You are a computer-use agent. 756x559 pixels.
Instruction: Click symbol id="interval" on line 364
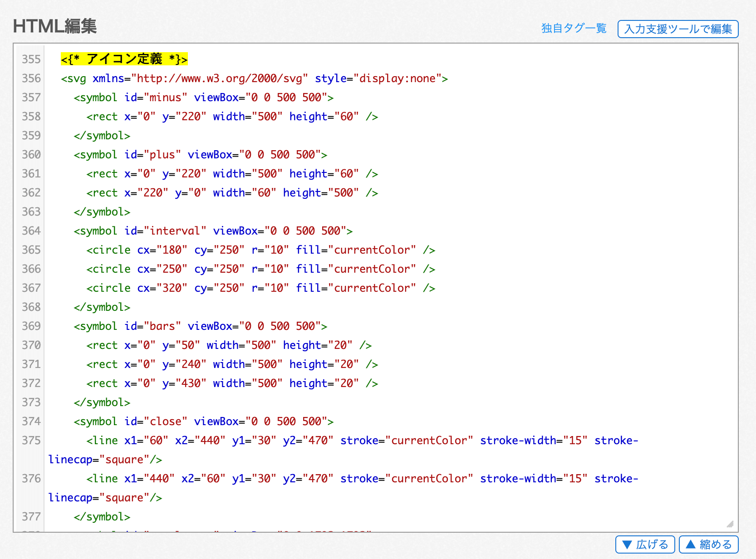pos(213,231)
